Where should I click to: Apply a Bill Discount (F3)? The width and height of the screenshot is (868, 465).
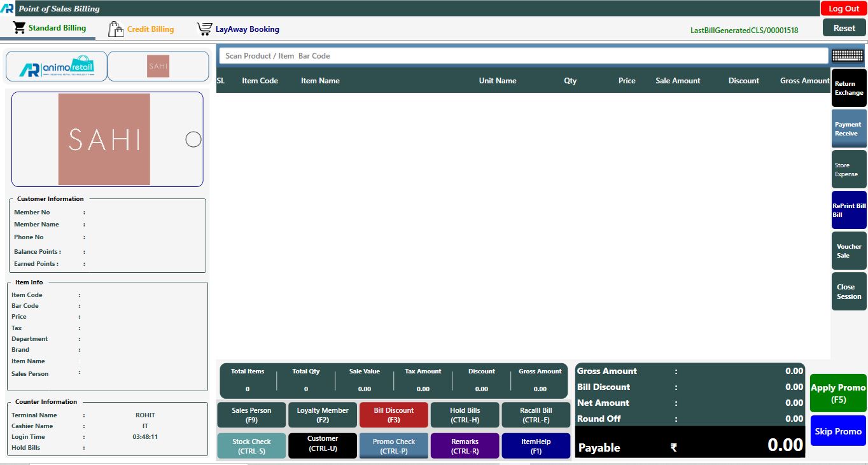[393, 415]
